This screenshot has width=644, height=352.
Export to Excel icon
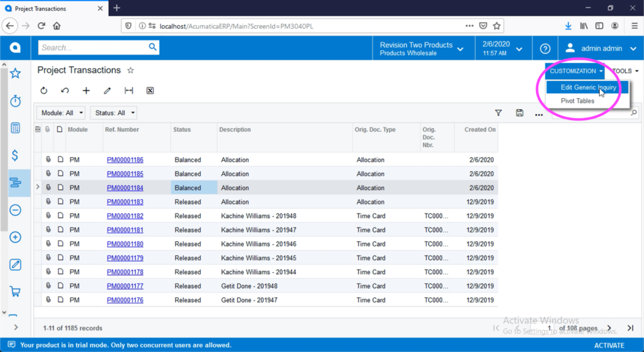[150, 91]
